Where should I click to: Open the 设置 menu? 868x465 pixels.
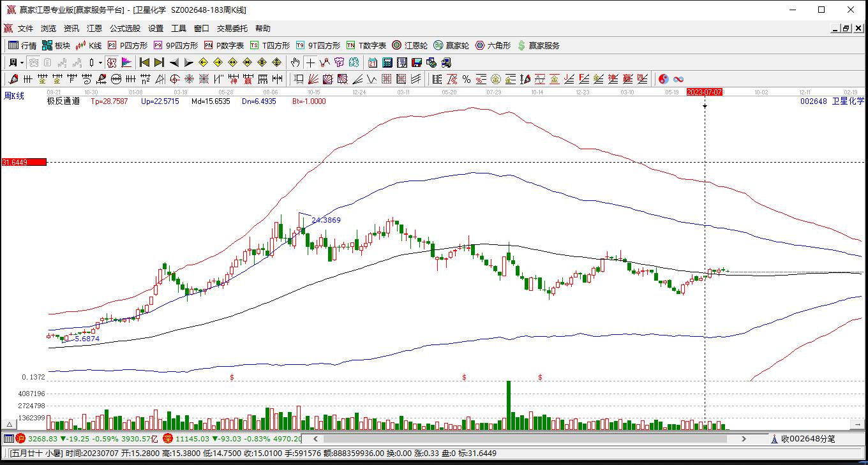click(156, 28)
